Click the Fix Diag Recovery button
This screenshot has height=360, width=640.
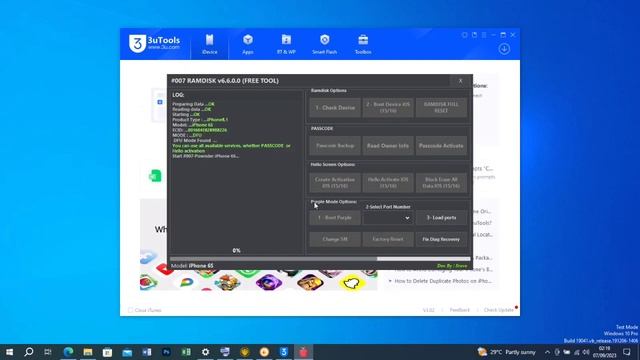pos(441,239)
